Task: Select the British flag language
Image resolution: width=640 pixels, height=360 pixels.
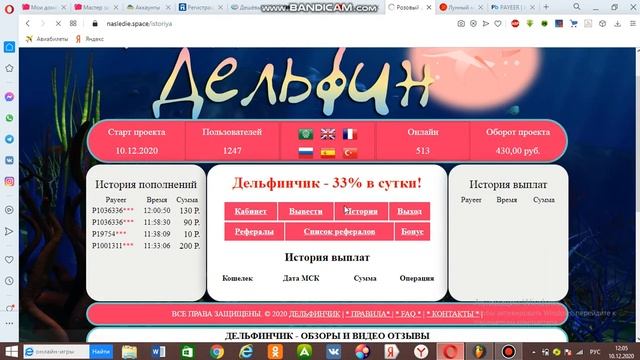Action: click(x=328, y=134)
